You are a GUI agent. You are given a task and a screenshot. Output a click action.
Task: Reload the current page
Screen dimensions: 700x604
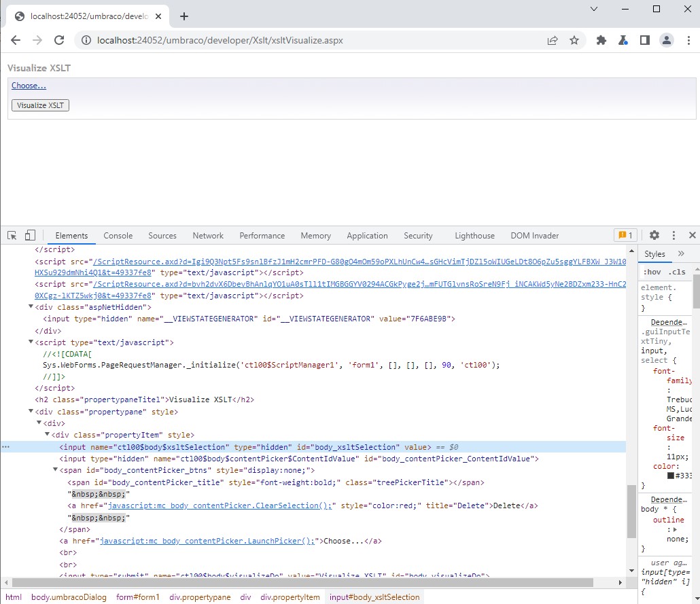[59, 40]
